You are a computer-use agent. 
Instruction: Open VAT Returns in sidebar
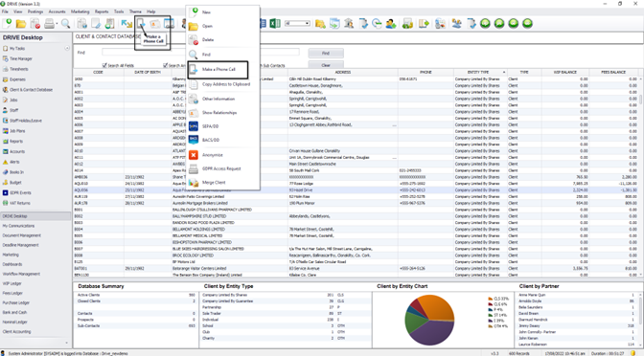20,203
